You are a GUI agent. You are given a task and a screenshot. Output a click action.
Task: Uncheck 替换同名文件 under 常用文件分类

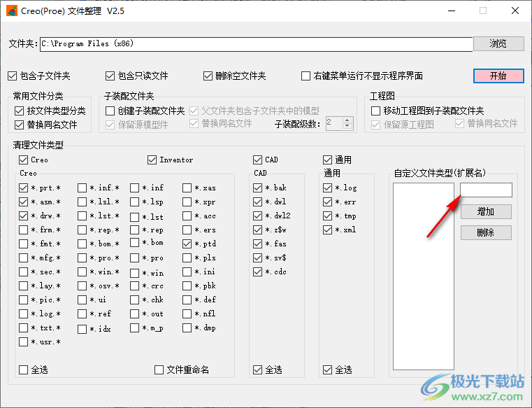(x=19, y=125)
